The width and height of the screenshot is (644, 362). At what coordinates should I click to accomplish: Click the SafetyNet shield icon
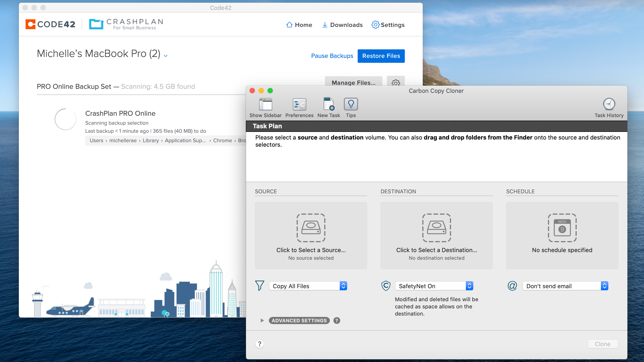pos(386,286)
